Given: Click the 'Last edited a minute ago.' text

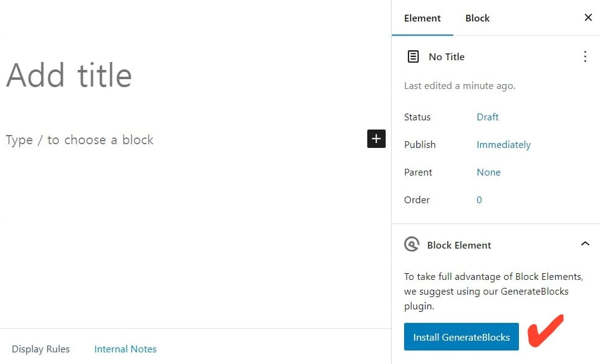Looking at the screenshot, I should pyautogui.click(x=459, y=86).
